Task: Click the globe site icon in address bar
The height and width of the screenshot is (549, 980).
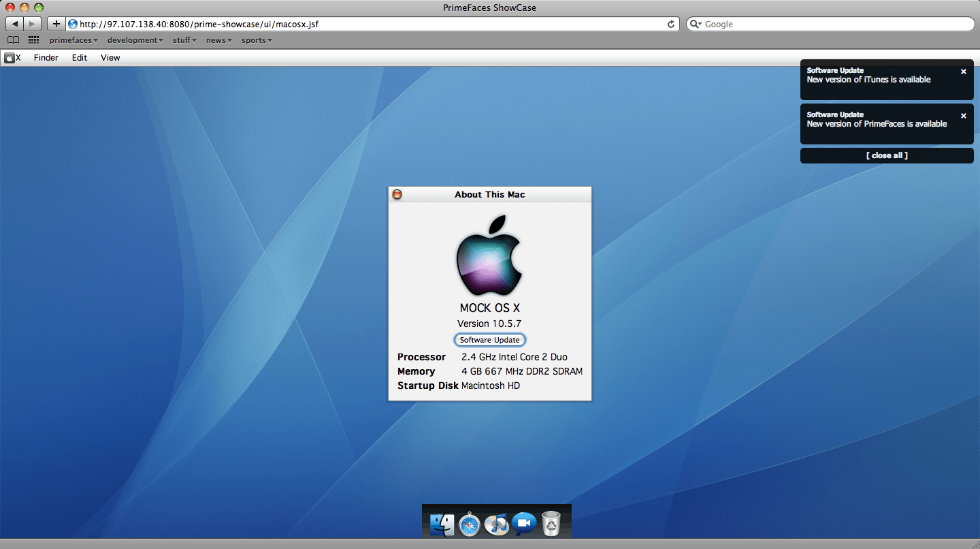Action: click(x=73, y=24)
